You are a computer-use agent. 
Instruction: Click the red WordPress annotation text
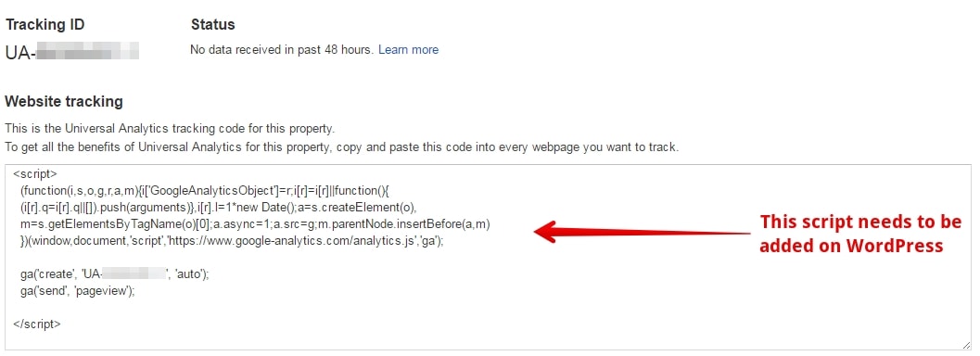860,234
